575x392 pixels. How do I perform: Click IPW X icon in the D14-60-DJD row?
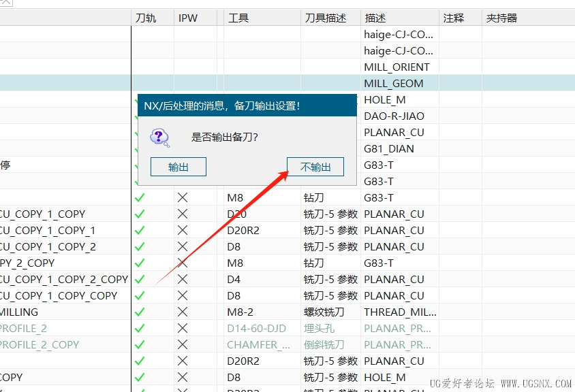[x=183, y=328]
